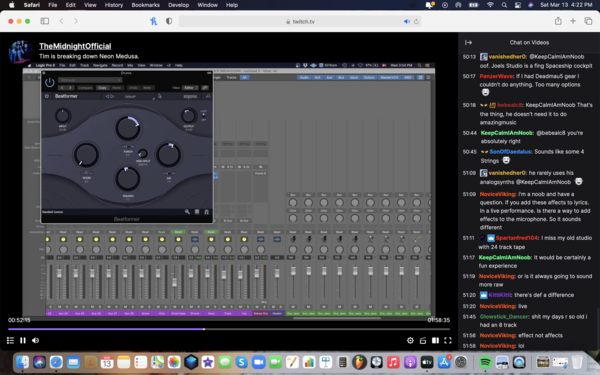Screen dimensions: 600x375
Task: Seek using the video progress bar
Action: click(x=229, y=329)
